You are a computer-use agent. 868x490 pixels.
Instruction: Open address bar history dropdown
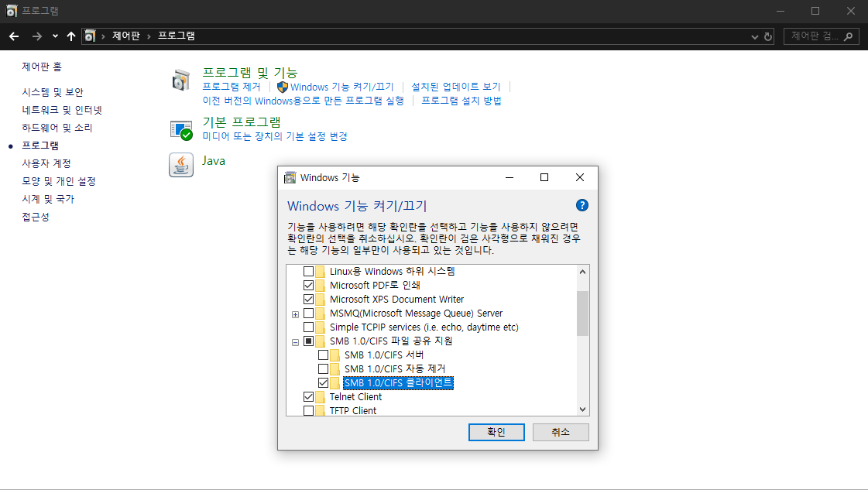pos(754,36)
